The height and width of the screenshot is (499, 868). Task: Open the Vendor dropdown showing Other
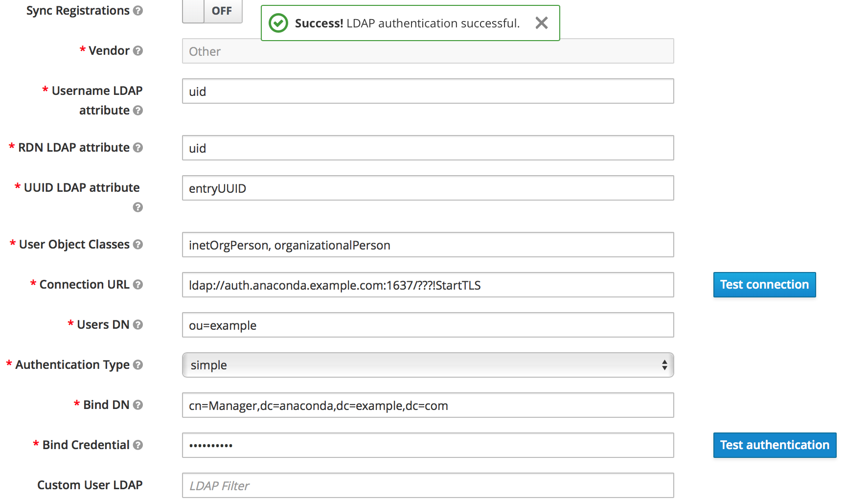[x=428, y=51]
